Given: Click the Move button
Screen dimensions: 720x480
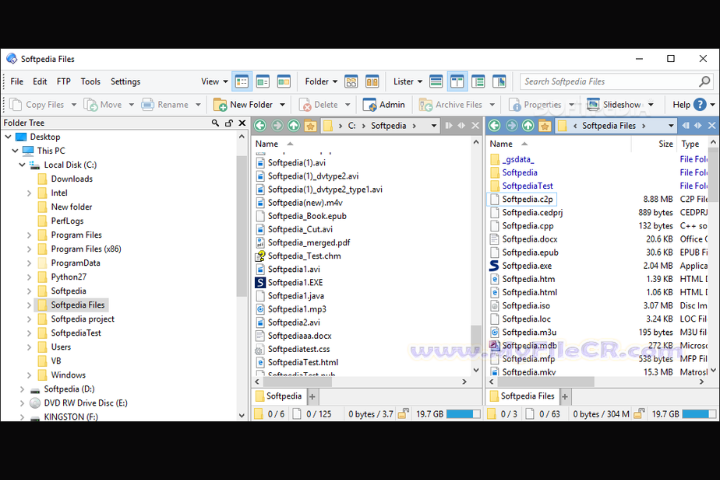Looking at the screenshot, I should pos(102,105).
